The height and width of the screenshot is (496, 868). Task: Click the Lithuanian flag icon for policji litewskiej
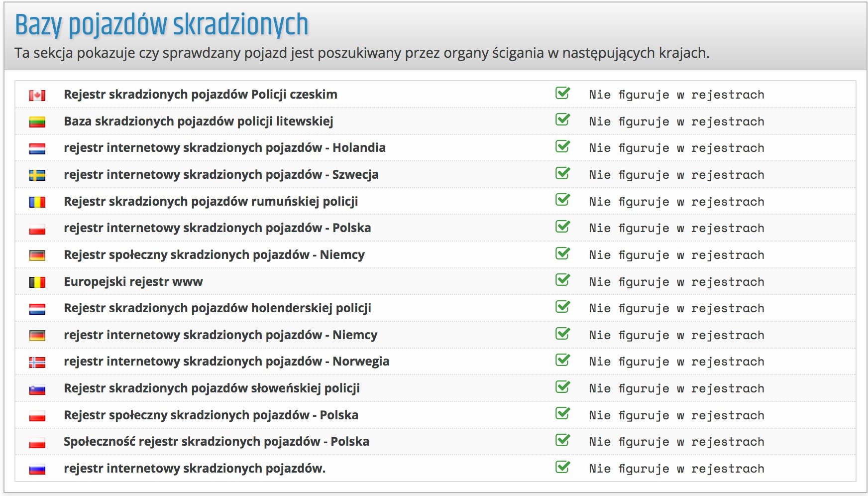37,122
